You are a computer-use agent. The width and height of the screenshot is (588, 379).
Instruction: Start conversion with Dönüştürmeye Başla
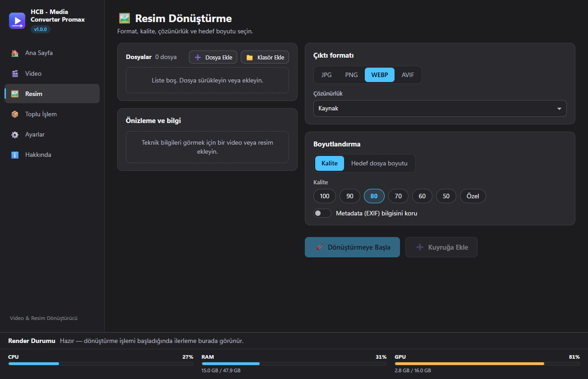352,247
